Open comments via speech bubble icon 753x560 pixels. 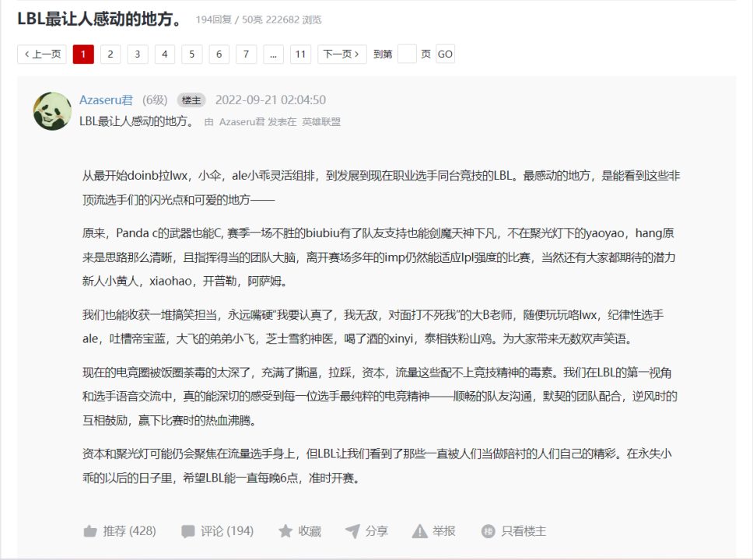click(x=187, y=531)
